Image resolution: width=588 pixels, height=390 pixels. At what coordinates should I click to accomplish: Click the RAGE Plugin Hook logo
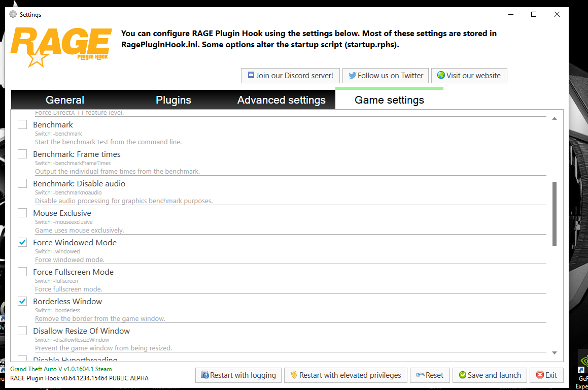[61, 47]
